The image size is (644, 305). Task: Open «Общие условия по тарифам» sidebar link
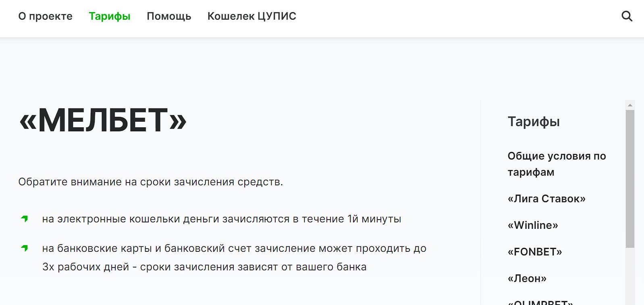tap(557, 164)
